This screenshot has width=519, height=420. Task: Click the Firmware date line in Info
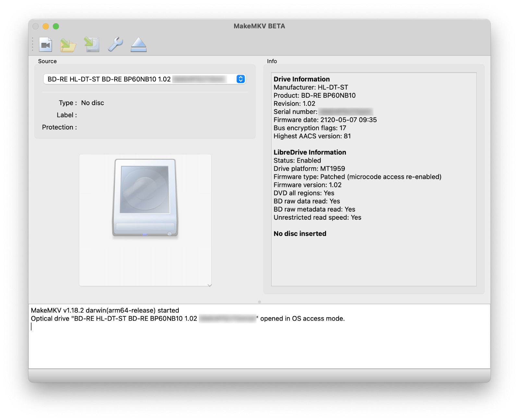[x=325, y=120]
